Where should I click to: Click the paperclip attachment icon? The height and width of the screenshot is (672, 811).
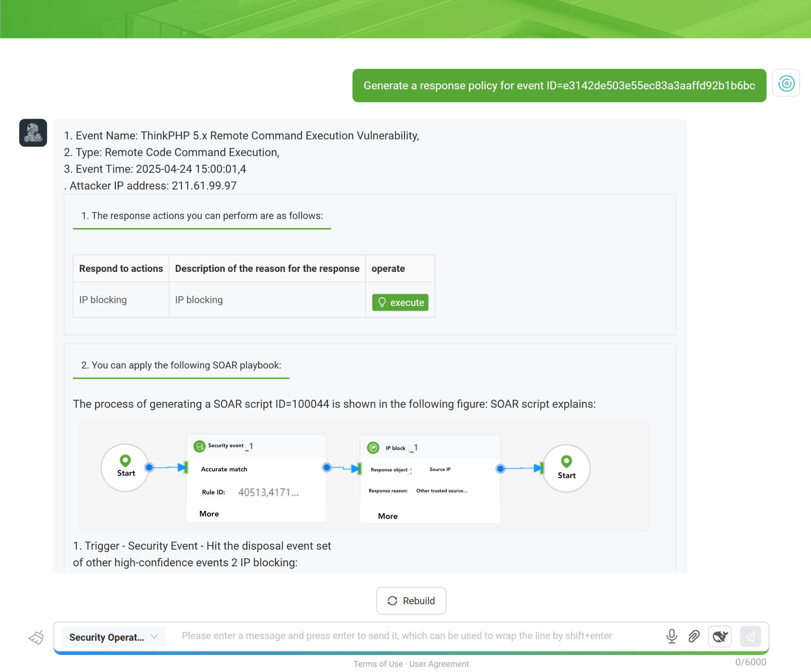[694, 636]
